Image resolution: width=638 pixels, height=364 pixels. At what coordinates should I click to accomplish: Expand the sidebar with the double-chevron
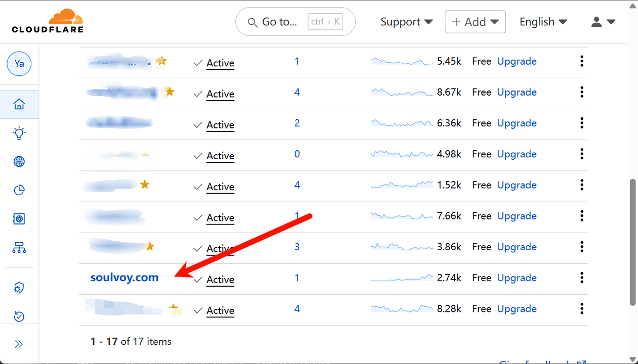(19, 344)
